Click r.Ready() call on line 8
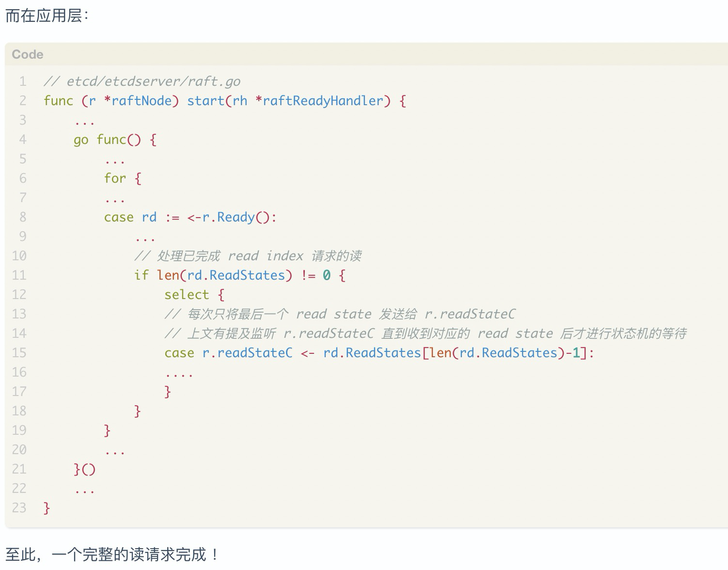728x570 pixels. click(x=236, y=217)
